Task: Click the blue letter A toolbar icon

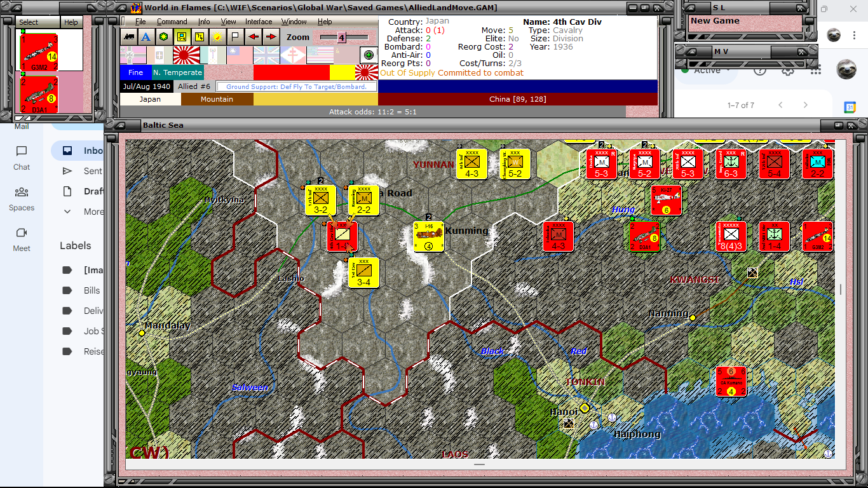Action: (147, 37)
